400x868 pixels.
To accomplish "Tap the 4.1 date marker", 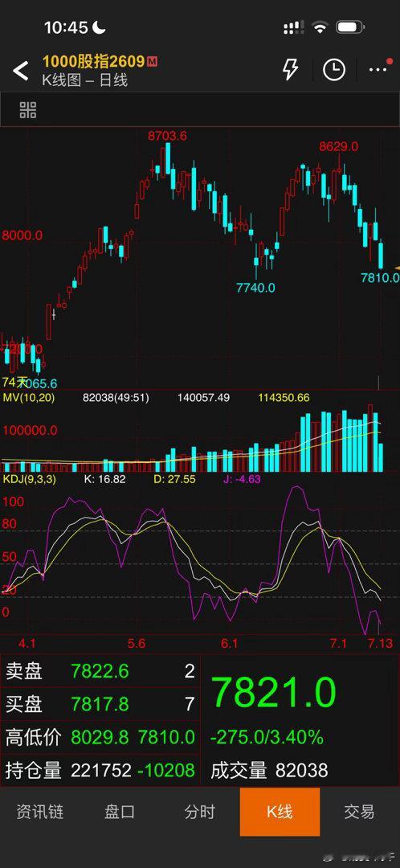I will (27, 643).
